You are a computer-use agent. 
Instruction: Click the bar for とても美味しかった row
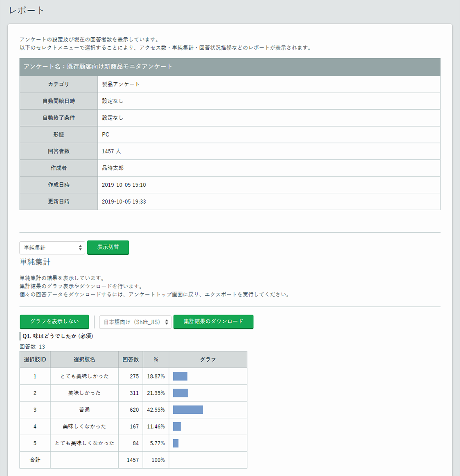[x=180, y=376]
